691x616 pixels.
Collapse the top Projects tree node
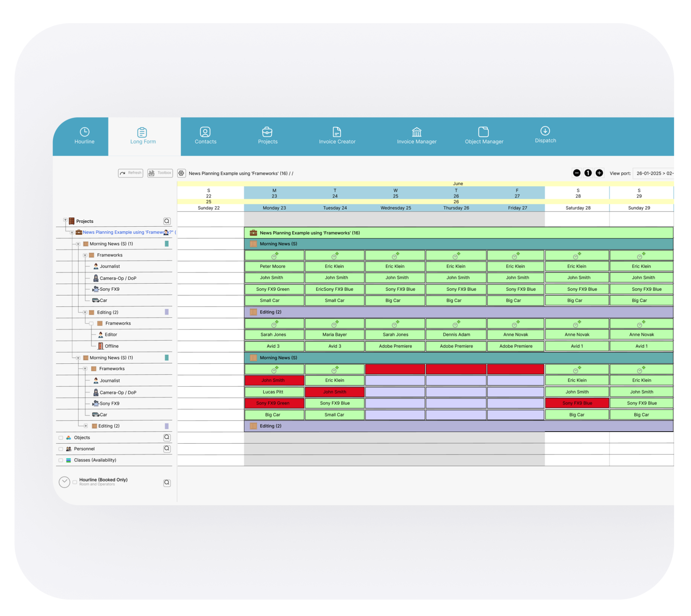(65, 220)
